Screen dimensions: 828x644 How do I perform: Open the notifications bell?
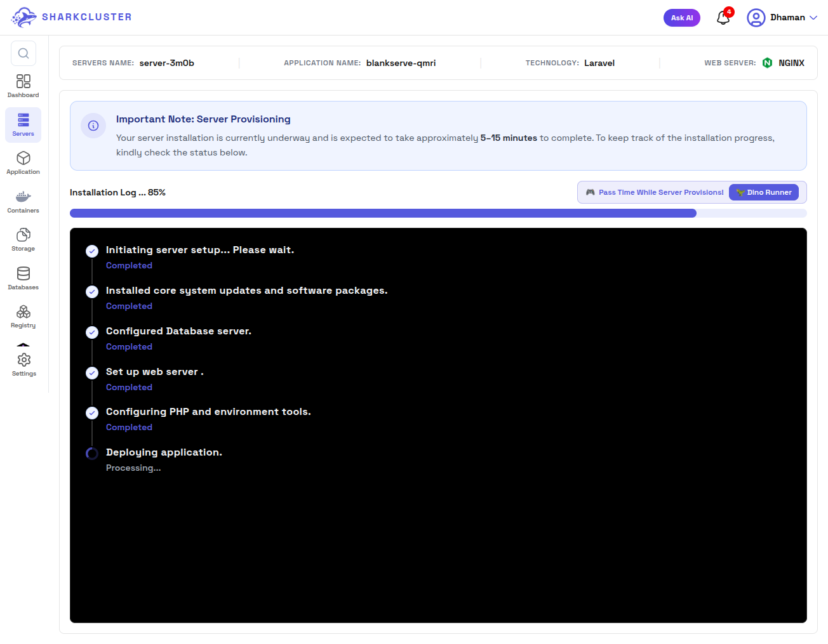[723, 18]
